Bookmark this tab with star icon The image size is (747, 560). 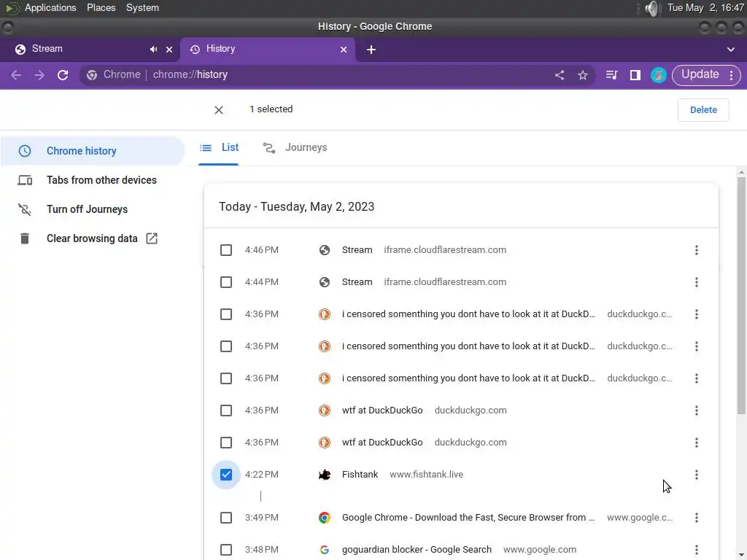point(583,75)
